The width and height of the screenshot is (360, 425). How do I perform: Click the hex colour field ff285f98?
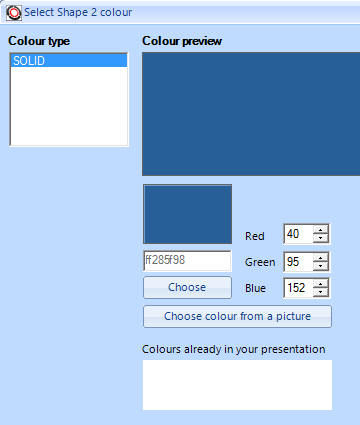pos(187,260)
